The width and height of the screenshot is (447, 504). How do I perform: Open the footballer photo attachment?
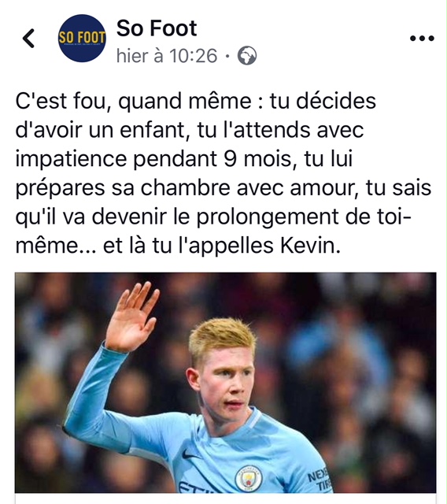tap(225, 383)
